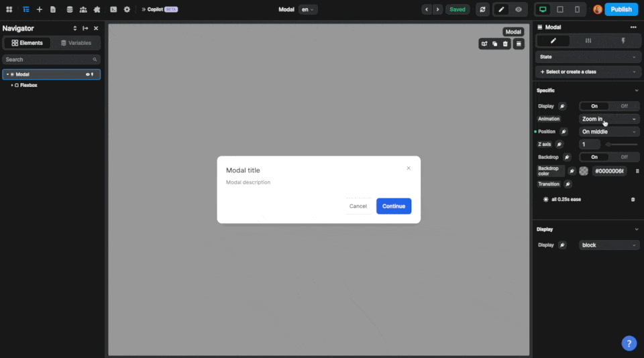Delete the all 0.25s ease transition
Screen dimensions: 644x358
pos(633,200)
